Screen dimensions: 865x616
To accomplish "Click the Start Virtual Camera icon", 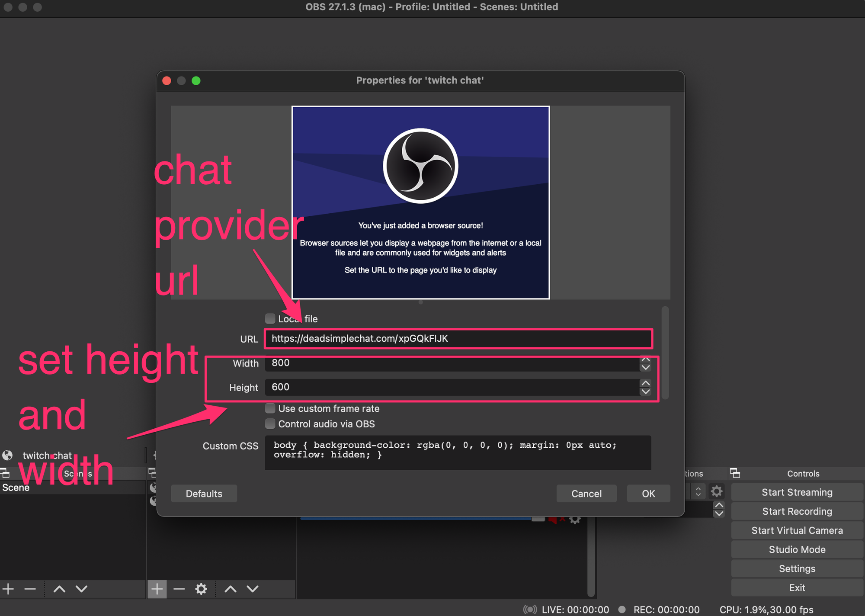I will [798, 531].
